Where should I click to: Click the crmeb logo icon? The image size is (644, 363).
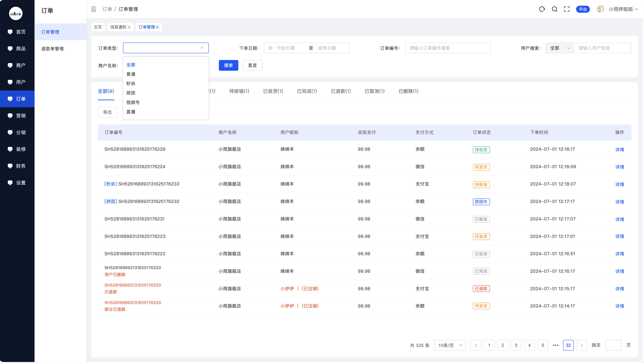(x=16, y=14)
